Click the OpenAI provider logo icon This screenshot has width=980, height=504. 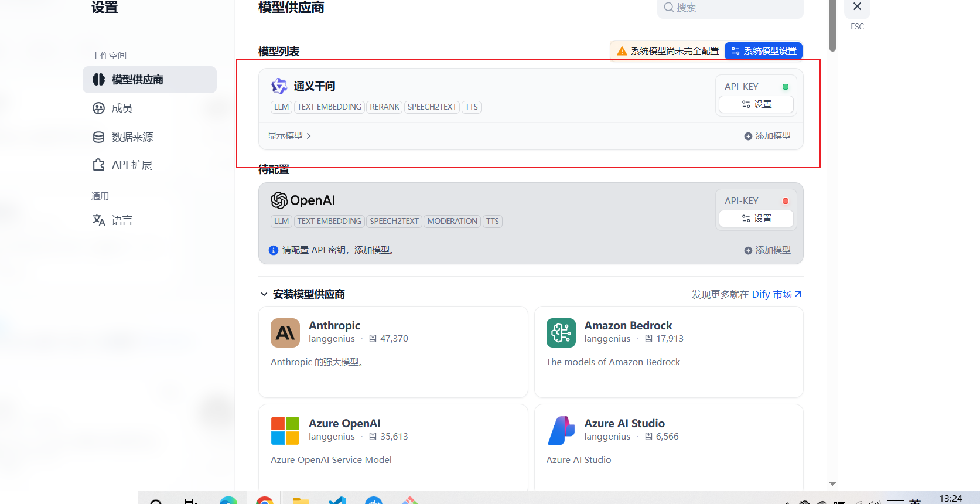click(279, 200)
